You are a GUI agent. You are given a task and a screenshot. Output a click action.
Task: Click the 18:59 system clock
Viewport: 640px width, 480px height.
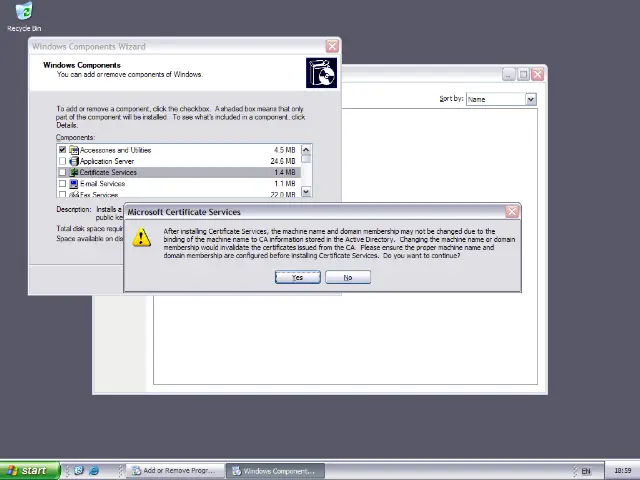coord(622,471)
